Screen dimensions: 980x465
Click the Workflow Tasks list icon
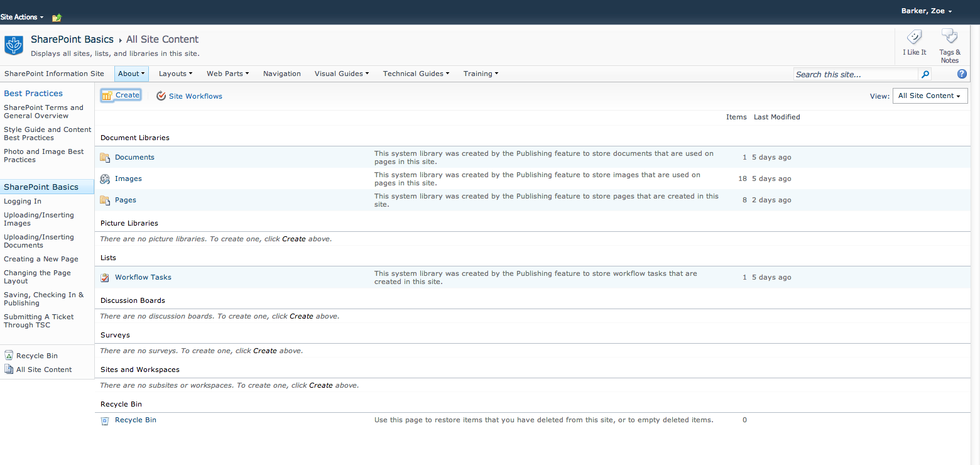[x=105, y=277]
